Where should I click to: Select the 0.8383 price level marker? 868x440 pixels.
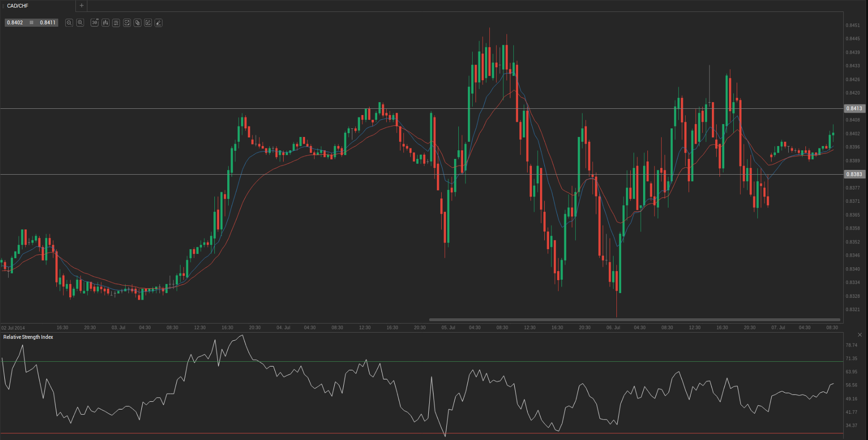point(854,174)
